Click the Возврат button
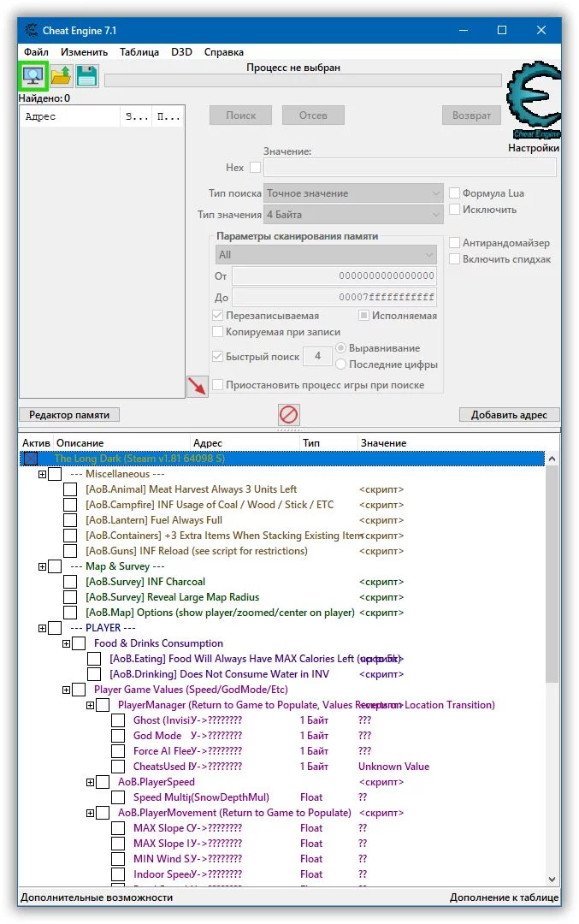The height and width of the screenshot is (924, 579). pos(471,115)
